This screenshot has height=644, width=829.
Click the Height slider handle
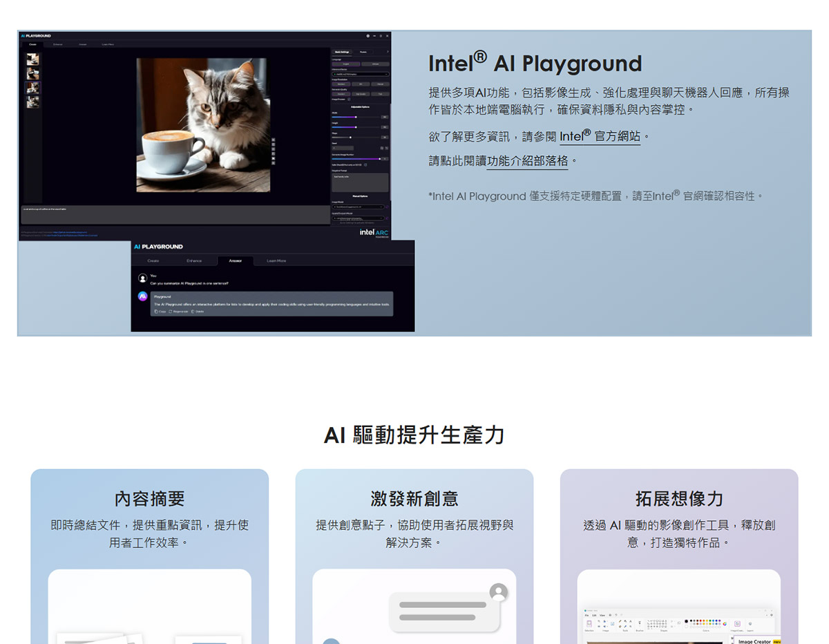356,127
